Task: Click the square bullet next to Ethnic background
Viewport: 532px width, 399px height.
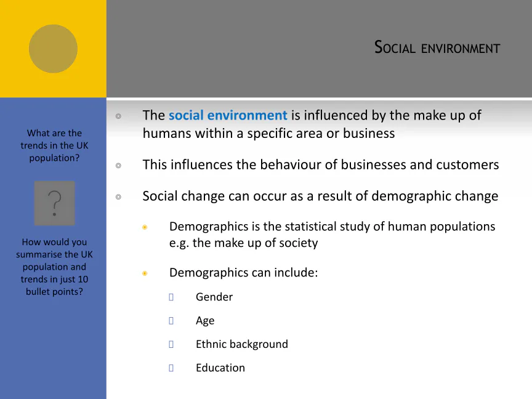Action: point(171,345)
